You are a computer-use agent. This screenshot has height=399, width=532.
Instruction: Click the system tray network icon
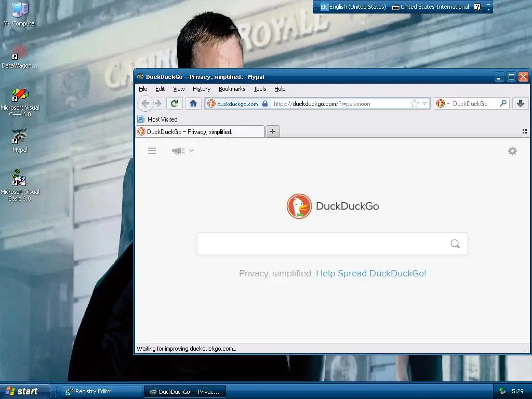[x=502, y=391]
